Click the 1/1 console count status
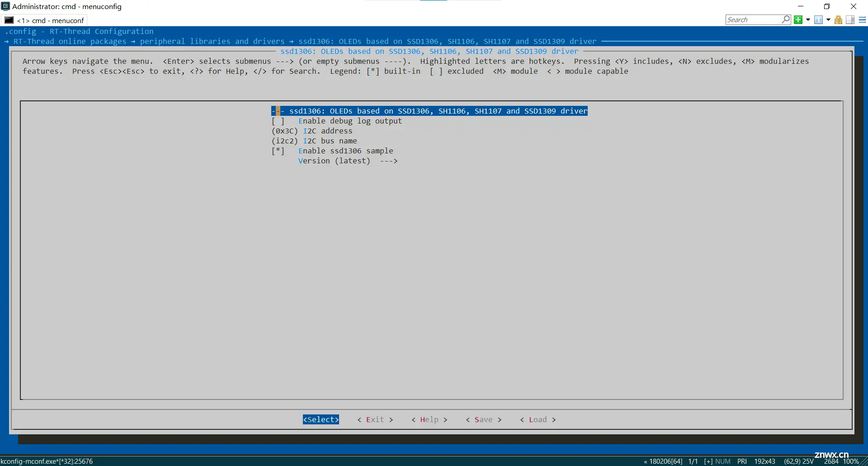The width and height of the screenshot is (868, 466). pos(693,461)
